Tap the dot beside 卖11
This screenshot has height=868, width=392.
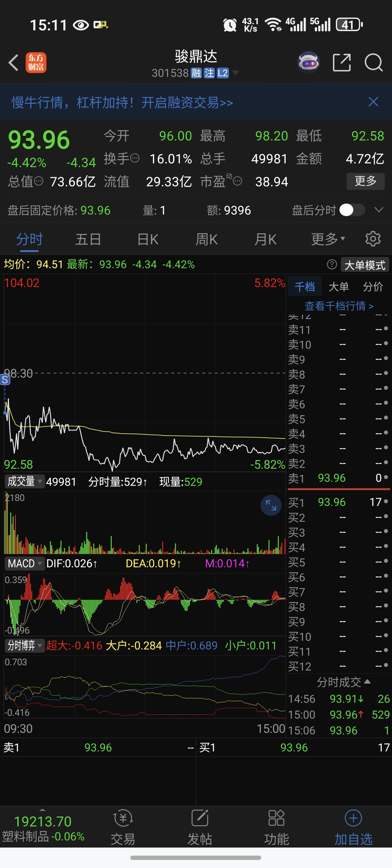point(385,329)
